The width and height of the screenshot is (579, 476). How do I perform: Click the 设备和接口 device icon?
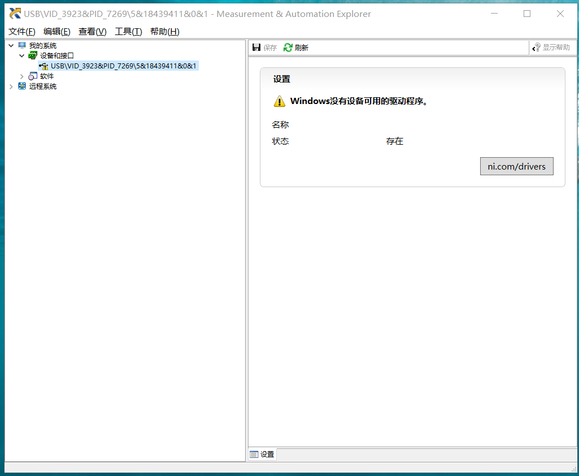(32, 56)
